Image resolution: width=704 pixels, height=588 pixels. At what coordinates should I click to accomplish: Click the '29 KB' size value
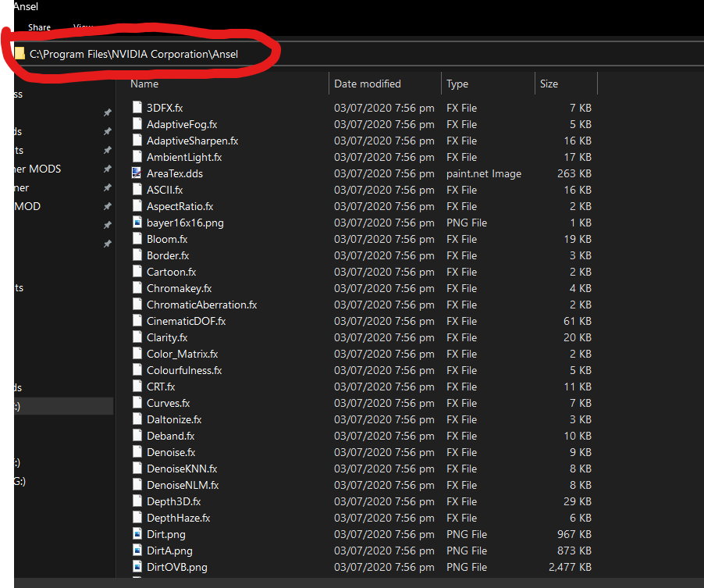pyautogui.click(x=578, y=501)
